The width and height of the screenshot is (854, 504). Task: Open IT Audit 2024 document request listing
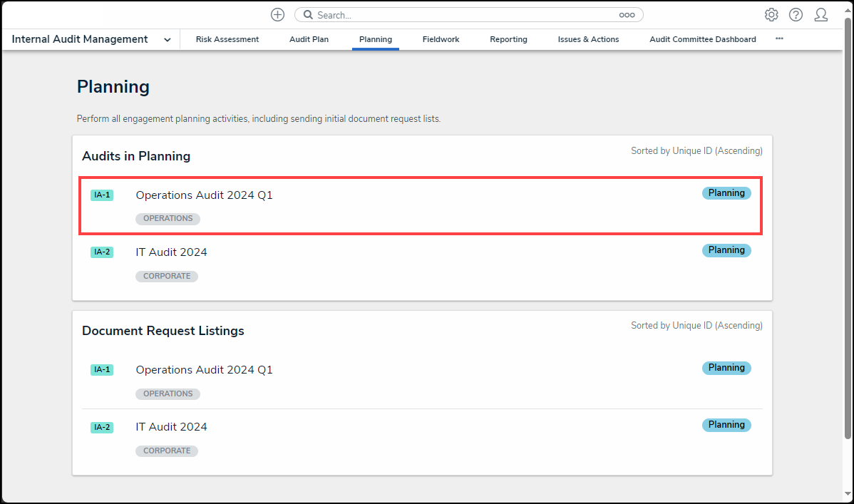(x=171, y=427)
